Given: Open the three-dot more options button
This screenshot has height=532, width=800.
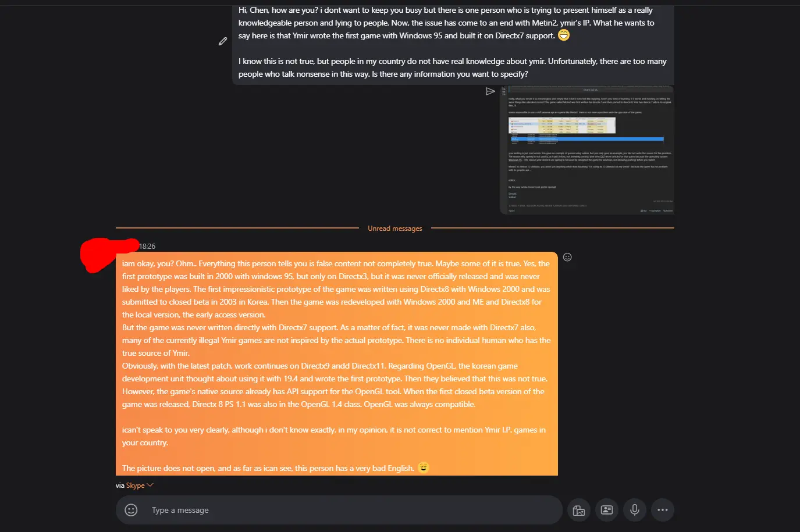Looking at the screenshot, I should point(663,510).
